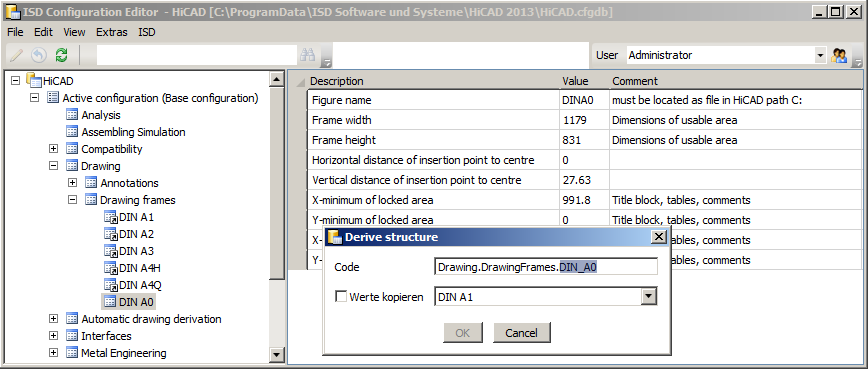Image resolution: width=868 pixels, height=369 pixels.
Task: Click the Compatibility table icon
Action: pos(72,149)
